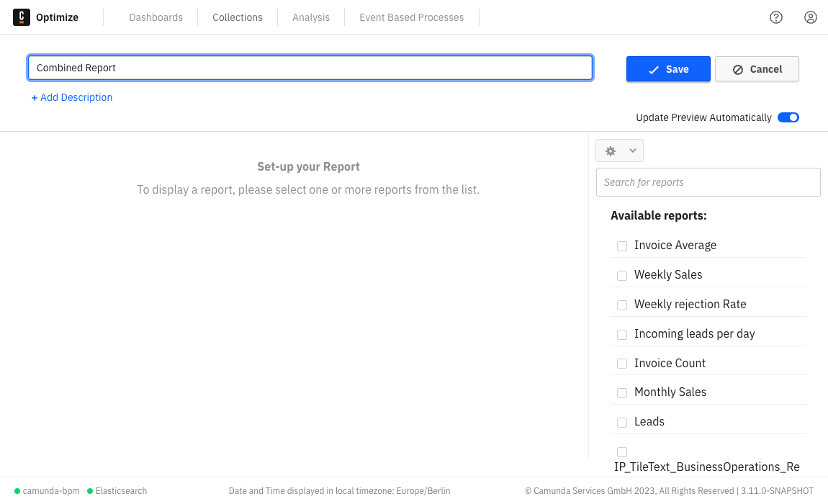Check the Incoming leads per day report
The height and width of the screenshot is (504, 828).
click(x=622, y=335)
